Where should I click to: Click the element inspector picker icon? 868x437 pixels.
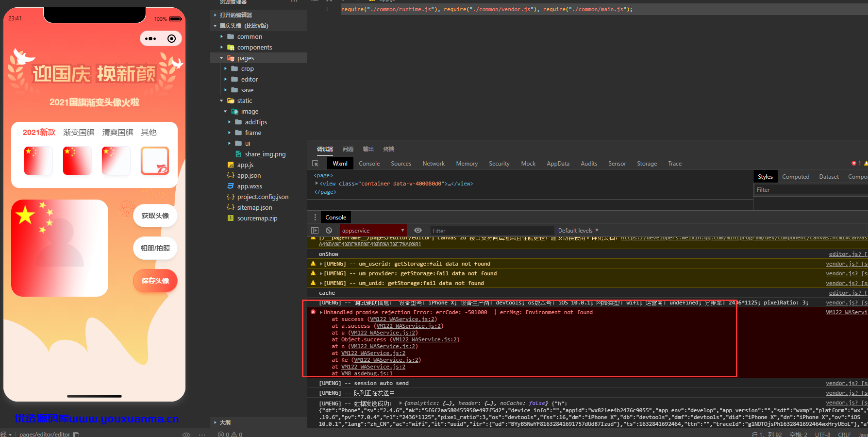point(316,164)
